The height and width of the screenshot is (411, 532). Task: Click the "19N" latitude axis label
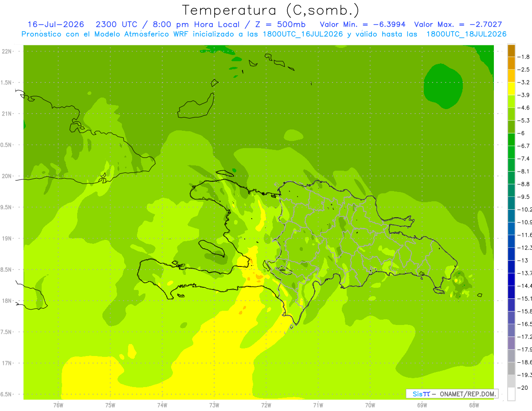(x=7, y=239)
